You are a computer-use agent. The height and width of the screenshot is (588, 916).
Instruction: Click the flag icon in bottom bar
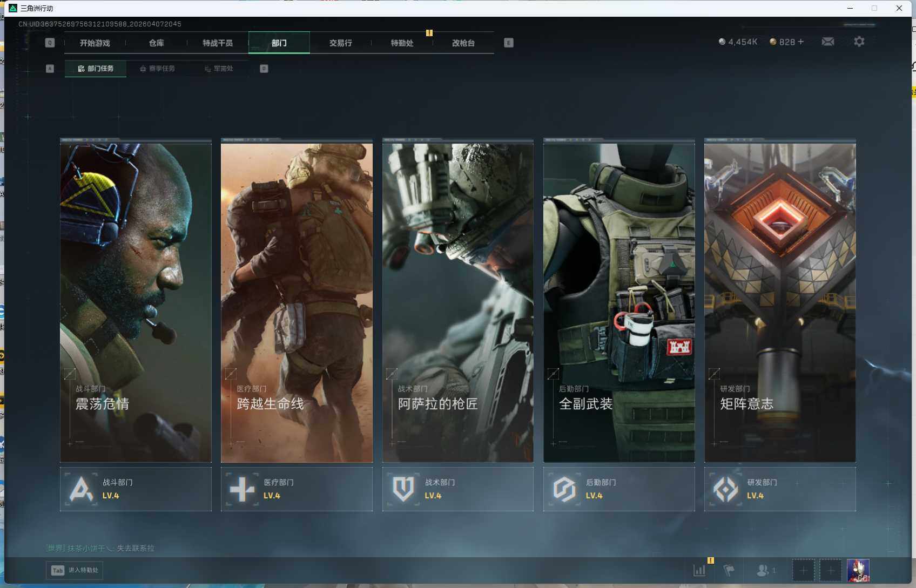(x=729, y=570)
